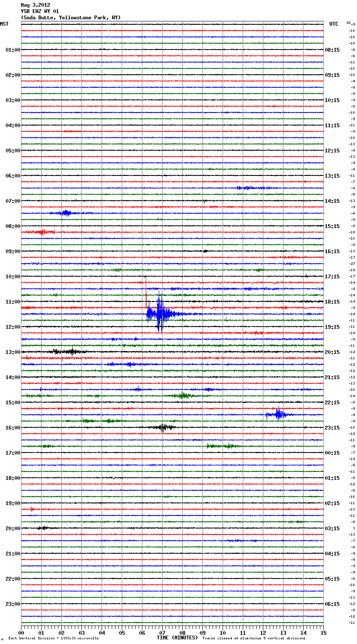Click the '05' minute tick label
This screenshot has height=644, width=357.
(x=122, y=633)
